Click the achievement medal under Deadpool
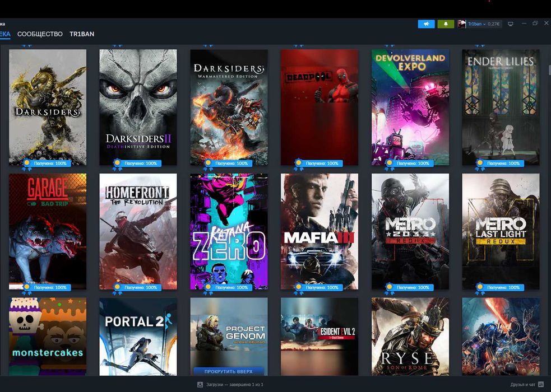The height and width of the screenshot is (392, 551). click(298, 164)
